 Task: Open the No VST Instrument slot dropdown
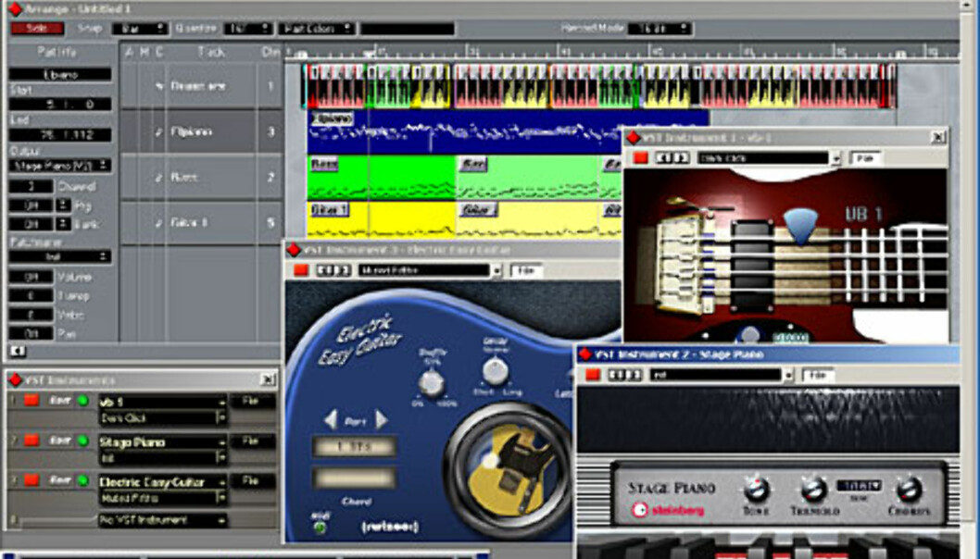[x=162, y=520]
